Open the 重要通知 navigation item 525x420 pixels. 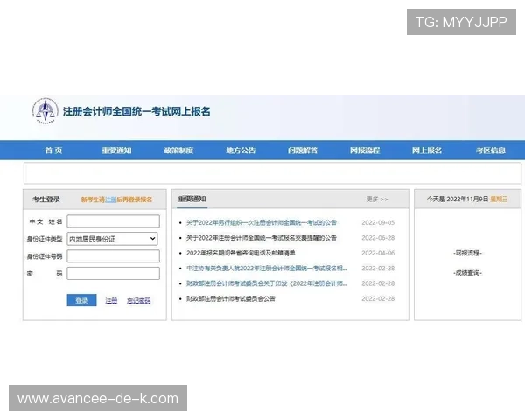click(x=116, y=150)
